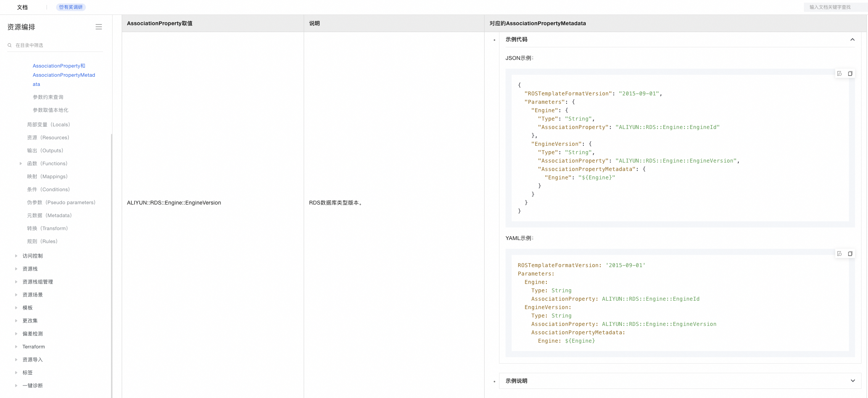Open the 参数取值本地化 page
Viewport: 868px width, 398px height.
50,110
